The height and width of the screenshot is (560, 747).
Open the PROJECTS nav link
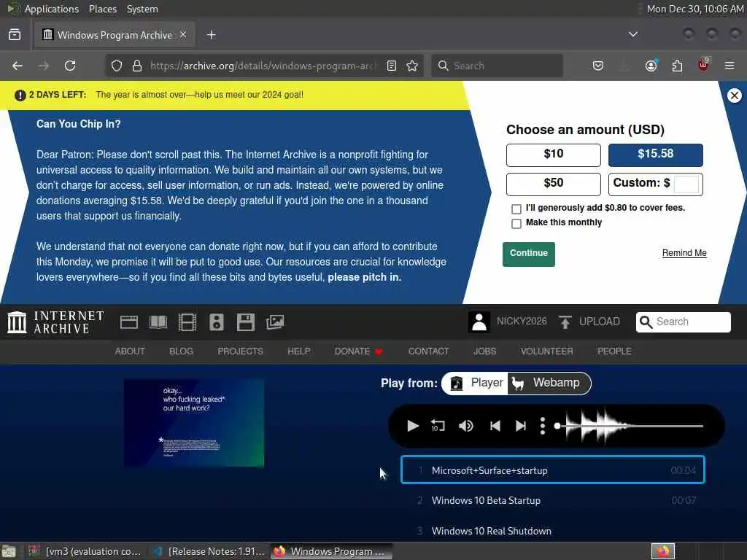240,351
